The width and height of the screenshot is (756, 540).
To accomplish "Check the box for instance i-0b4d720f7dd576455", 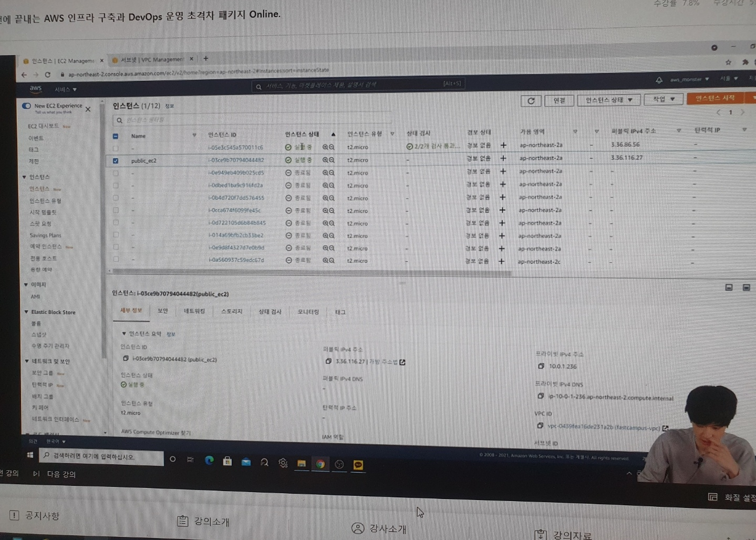I will pyautogui.click(x=116, y=198).
